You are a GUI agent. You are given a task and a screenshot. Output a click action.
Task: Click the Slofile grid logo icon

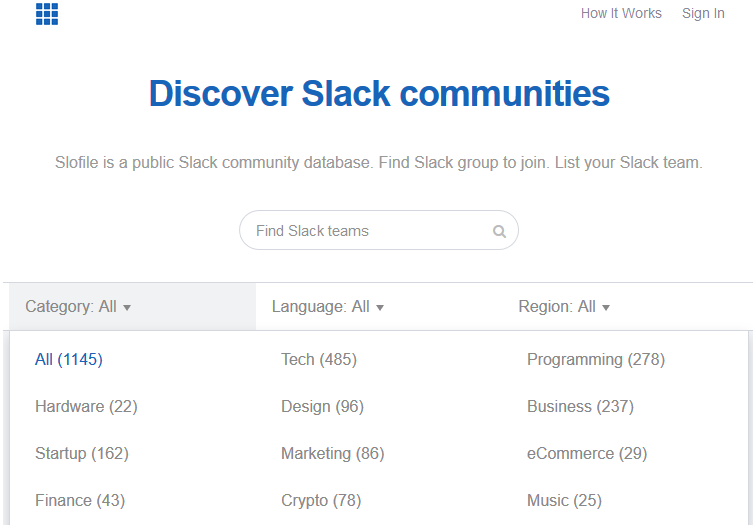47,14
